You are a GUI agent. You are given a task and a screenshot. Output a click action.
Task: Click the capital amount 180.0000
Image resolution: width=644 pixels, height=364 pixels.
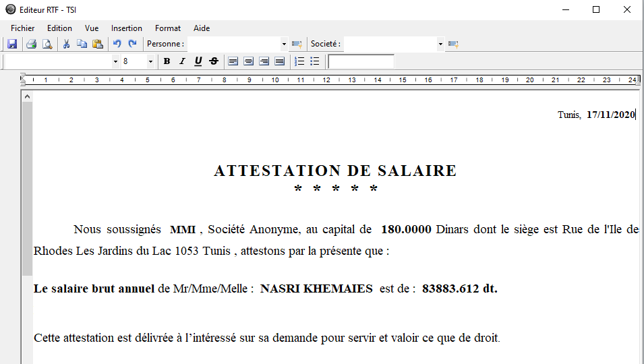click(x=406, y=229)
